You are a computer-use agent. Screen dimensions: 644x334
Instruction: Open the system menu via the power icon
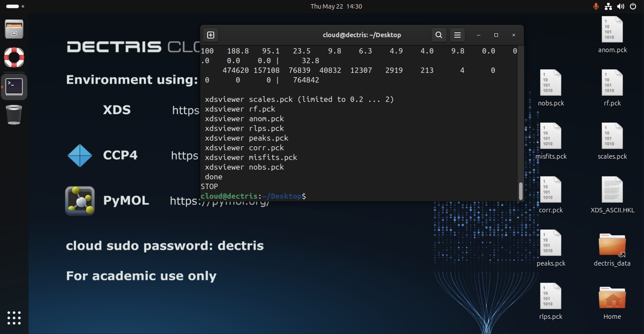pos(633,7)
